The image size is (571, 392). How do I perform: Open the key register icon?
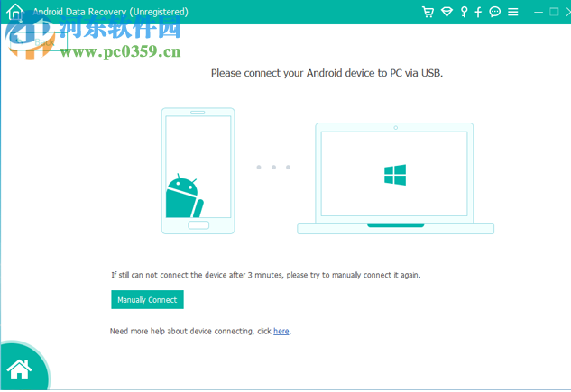464,12
